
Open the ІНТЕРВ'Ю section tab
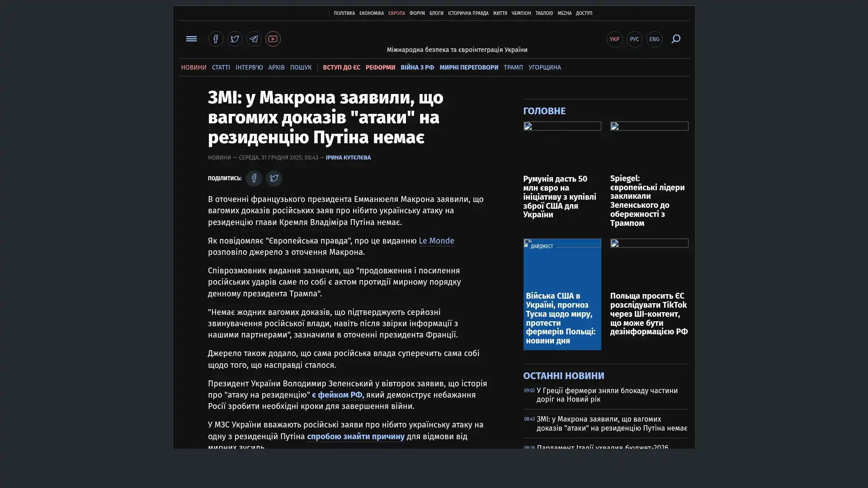[x=249, y=67]
